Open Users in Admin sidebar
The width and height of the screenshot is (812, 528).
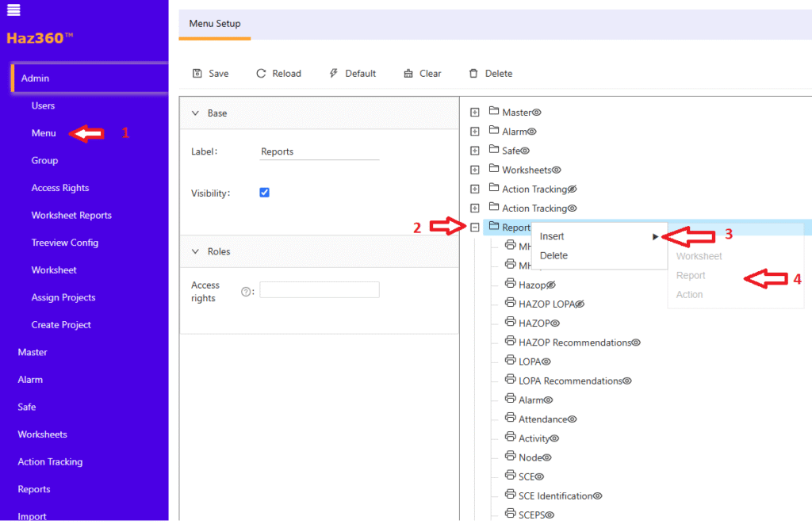tap(43, 105)
